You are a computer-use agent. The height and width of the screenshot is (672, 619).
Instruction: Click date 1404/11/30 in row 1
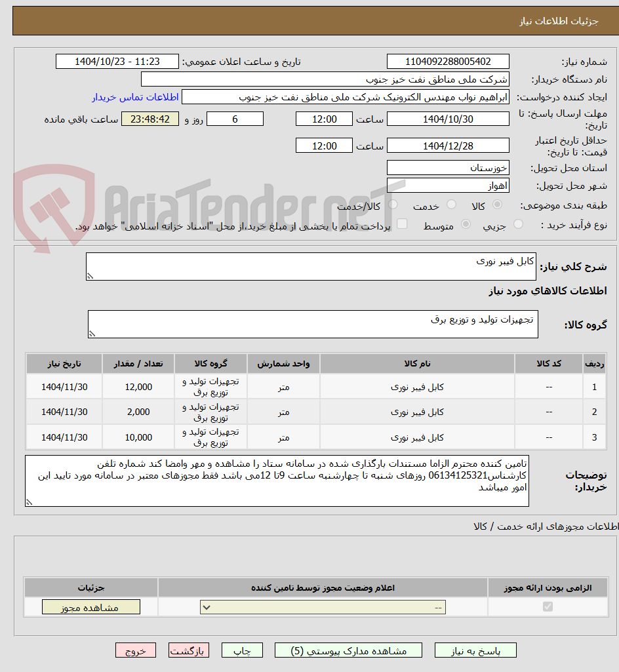pos(64,387)
